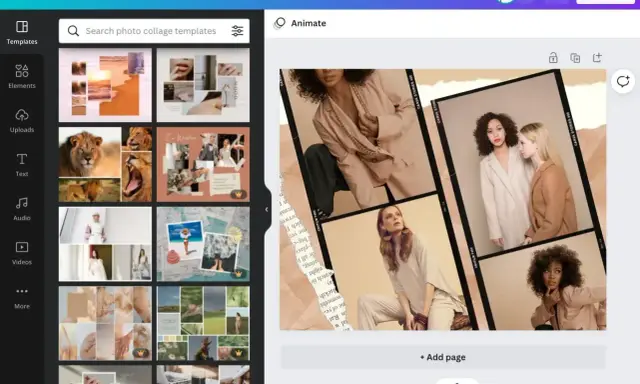The image size is (640, 384).
Task: Select the beach polaroid map collage template
Action: click(x=203, y=244)
